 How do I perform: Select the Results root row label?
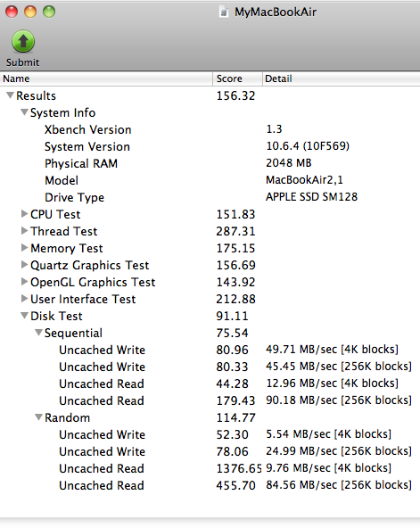click(x=36, y=95)
